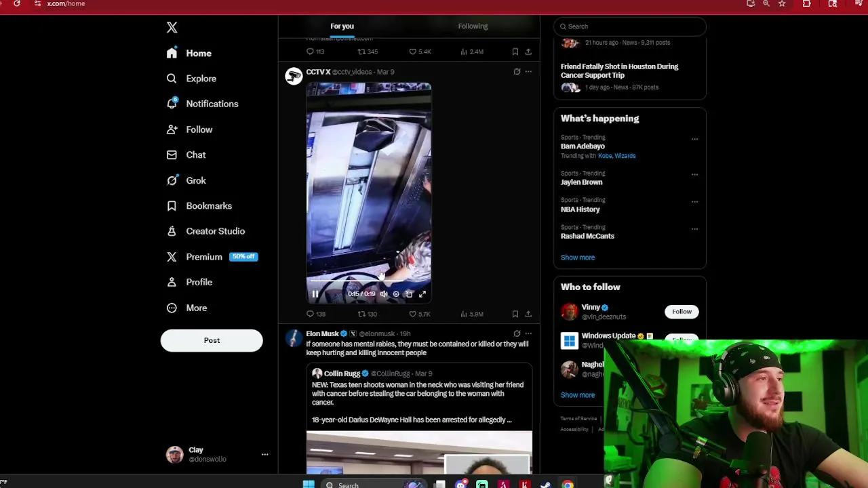Open more options for the NBA History trend
Image resolution: width=868 pixels, height=488 pixels.
[694, 201]
